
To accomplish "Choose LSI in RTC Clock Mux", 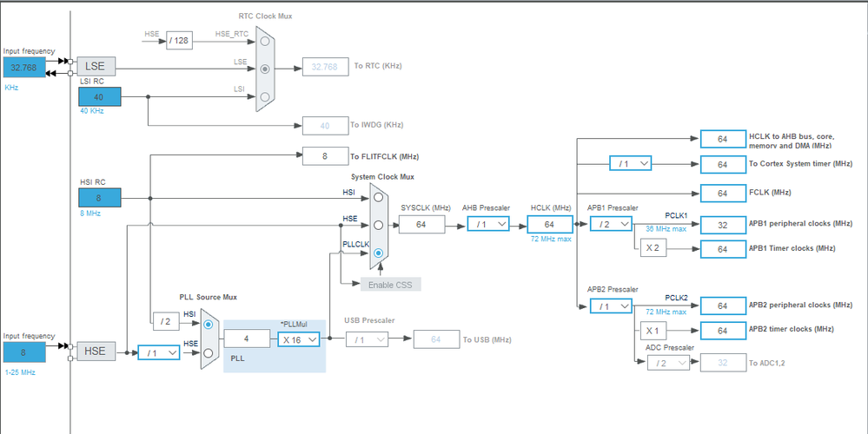I will (265, 96).
